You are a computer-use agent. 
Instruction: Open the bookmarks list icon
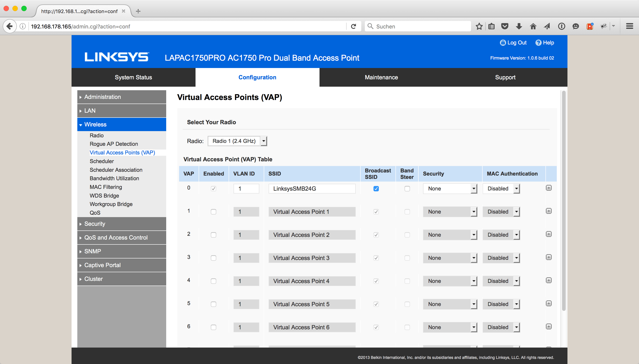pos(491,26)
